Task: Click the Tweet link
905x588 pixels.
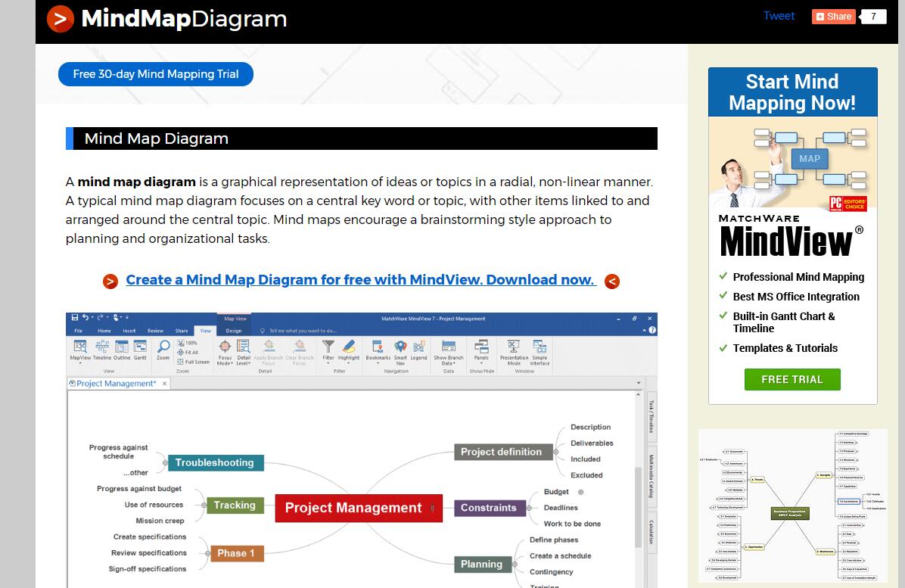Action: tap(779, 16)
